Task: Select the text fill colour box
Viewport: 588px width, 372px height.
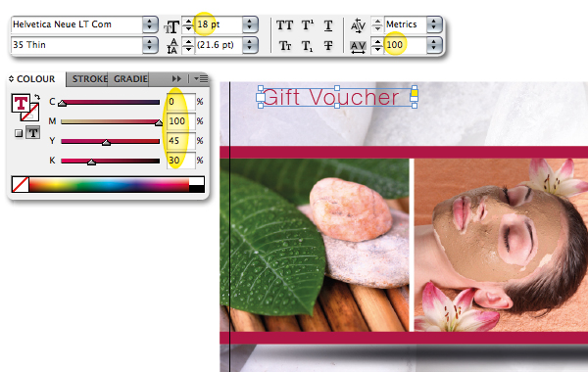Action: 21,103
